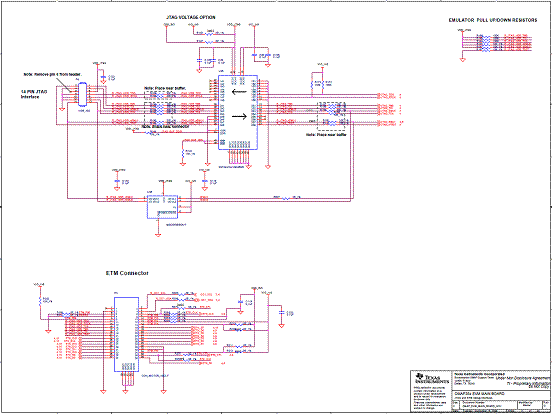The width and height of the screenshot is (553, 415).
Task: Click the ETM Connector title
Action: click(x=127, y=273)
